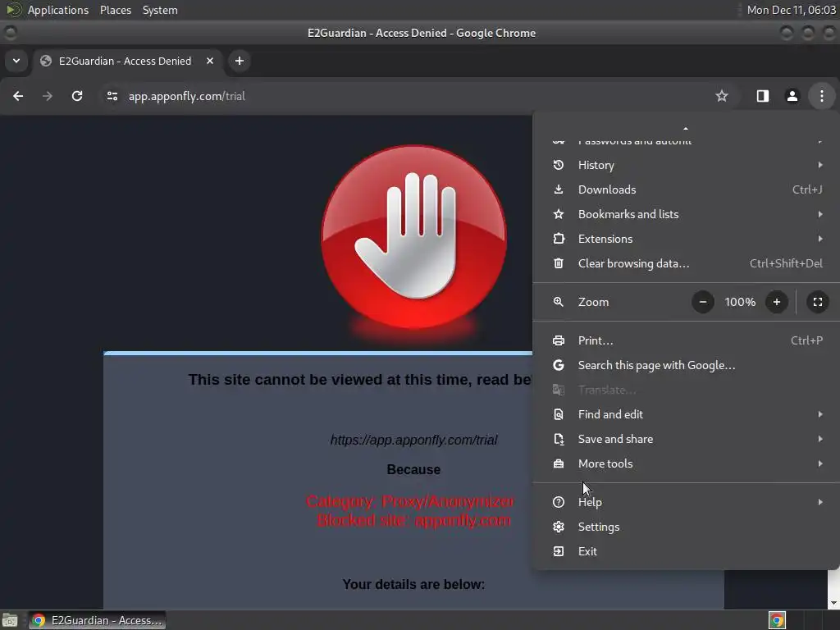Expand Find and edit submenu arrow
Screen dimensions: 840x630
pyautogui.click(x=820, y=414)
